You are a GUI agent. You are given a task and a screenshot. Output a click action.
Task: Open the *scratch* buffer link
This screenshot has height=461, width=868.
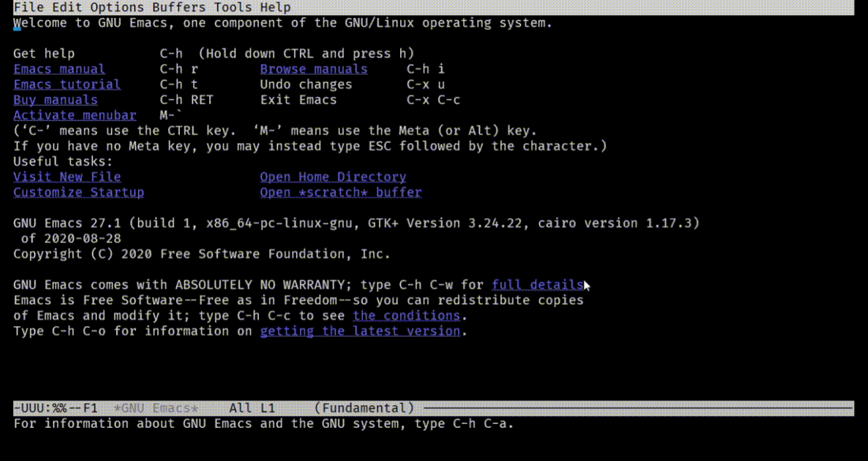pyautogui.click(x=340, y=192)
